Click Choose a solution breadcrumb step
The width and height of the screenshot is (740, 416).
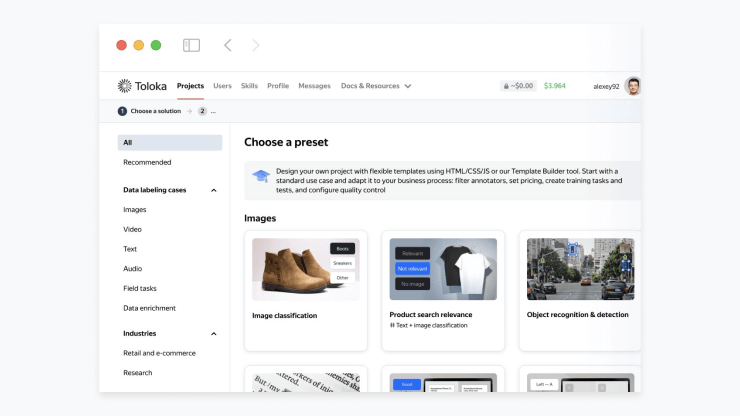tap(156, 111)
